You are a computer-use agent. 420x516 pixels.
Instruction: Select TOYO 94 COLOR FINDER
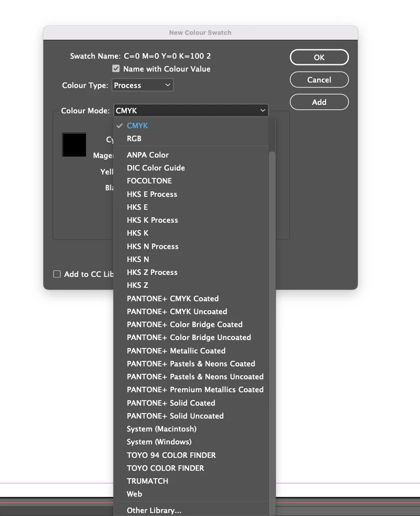(x=191, y=455)
